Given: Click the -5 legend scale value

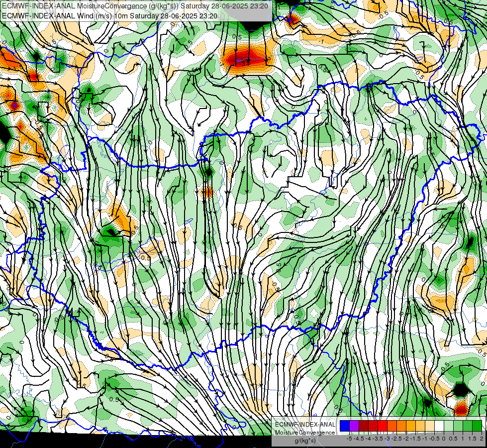Looking at the screenshot, I should pos(349,439).
